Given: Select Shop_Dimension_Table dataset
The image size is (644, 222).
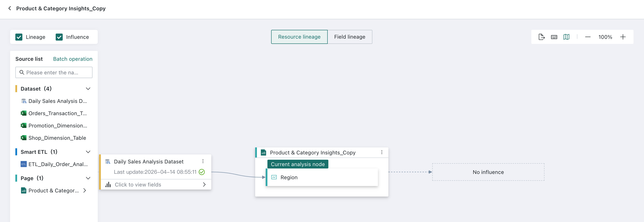Looking at the screenshot, I should [x=57, y=138].
